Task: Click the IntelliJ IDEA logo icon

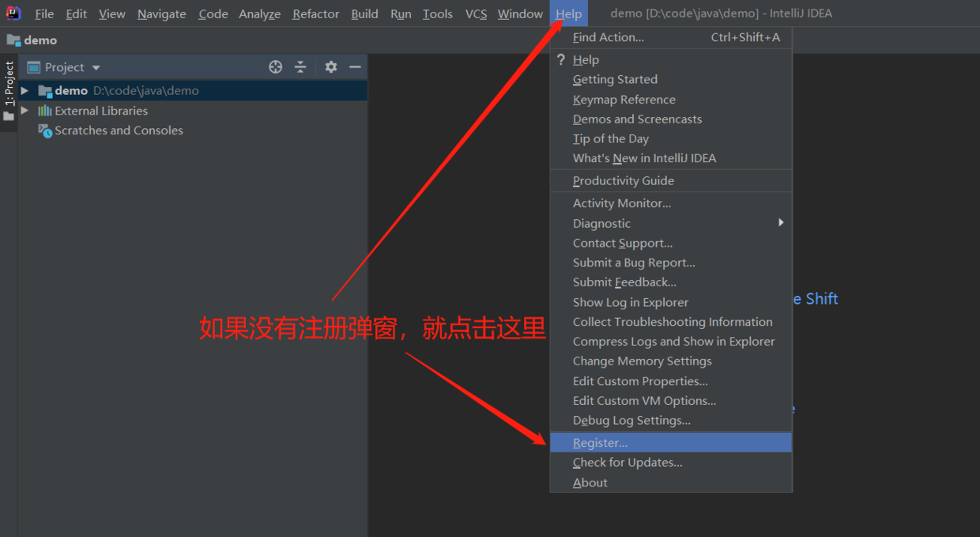Action: [x=13, y=13]
